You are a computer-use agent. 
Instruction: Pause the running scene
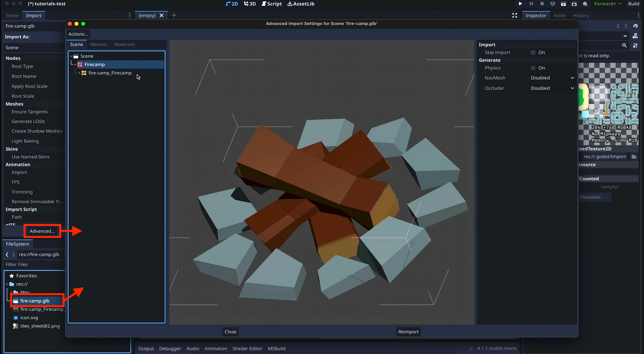pyautogui.click(x=531, y=4)
